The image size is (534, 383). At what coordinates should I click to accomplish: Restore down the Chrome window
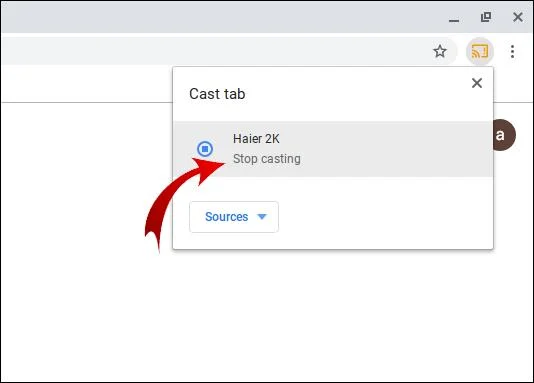(486, 17)
